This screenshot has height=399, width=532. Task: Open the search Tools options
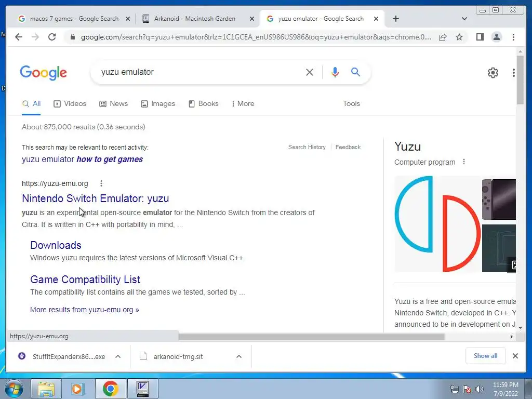click(x=352, y=103)
